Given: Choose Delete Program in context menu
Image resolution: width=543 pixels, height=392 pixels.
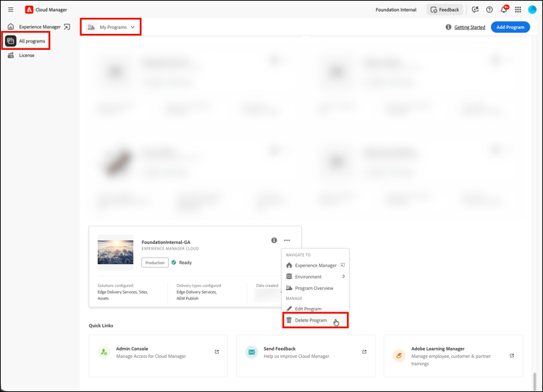Looking at the screenshot, I should (x=315, y=320).
